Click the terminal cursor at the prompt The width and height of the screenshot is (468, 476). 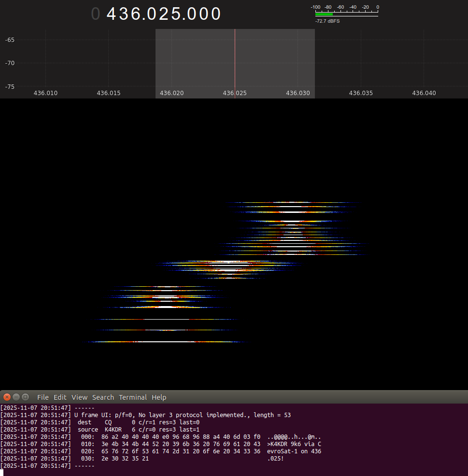click(x=2, y=473)
